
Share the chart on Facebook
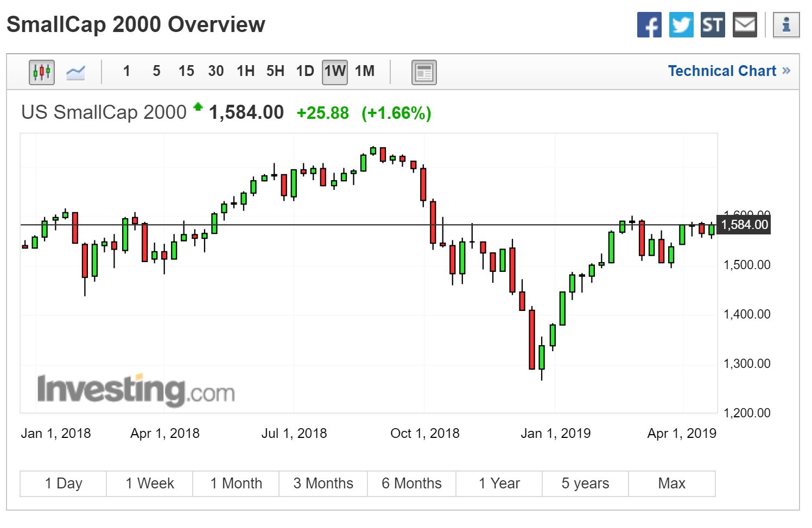tap(649, 25)
